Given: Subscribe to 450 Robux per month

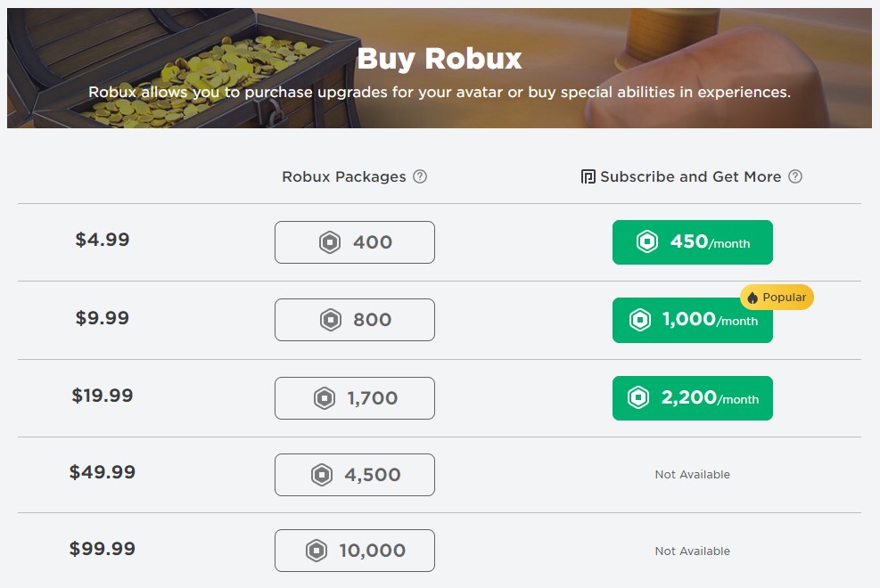Looking at the screenshot, I should [x=693, y=242].
